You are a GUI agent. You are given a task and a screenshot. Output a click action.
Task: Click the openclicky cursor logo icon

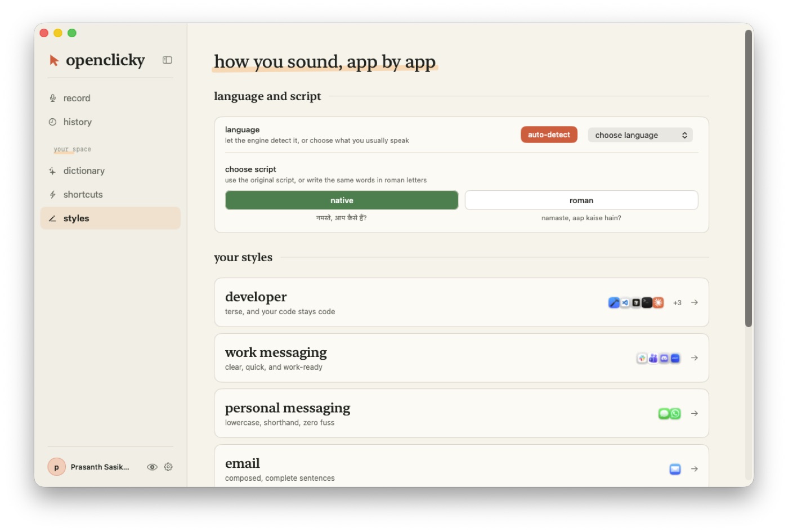pos(54,60)
